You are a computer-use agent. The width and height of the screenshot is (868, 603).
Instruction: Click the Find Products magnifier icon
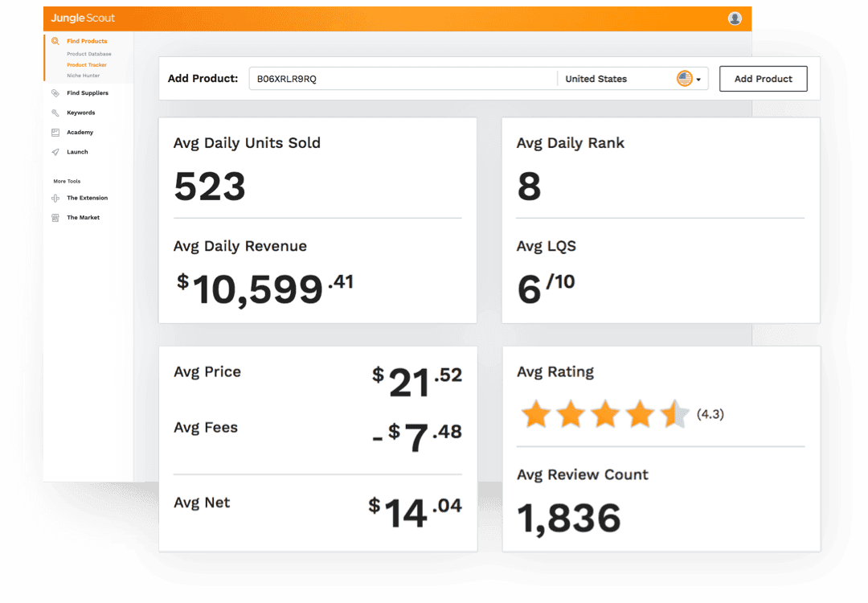[55, 41]
